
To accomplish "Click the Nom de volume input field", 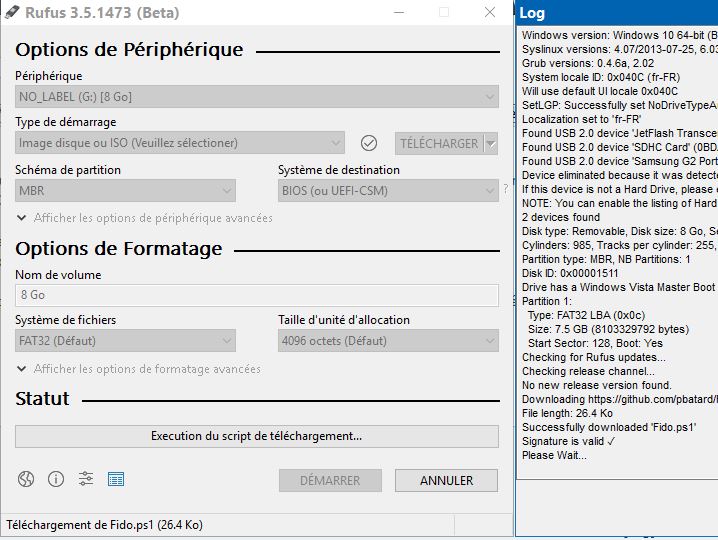I will click(x=257, y=295).
